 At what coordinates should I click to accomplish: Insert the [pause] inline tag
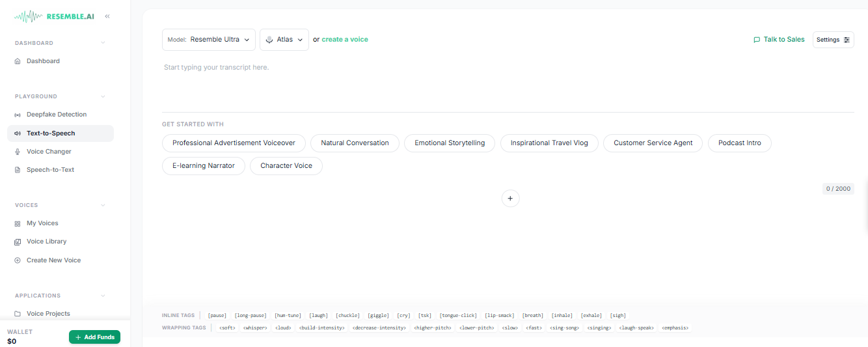pos(217,316)
